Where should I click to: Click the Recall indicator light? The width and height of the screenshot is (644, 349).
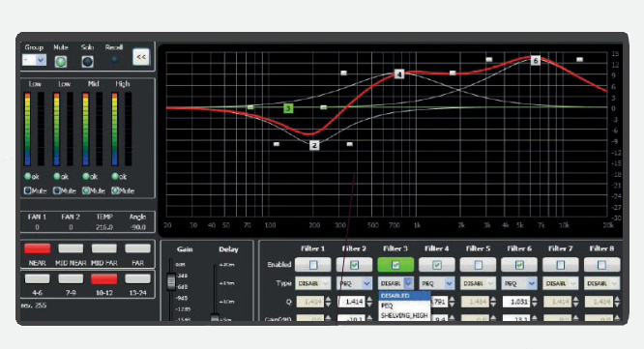click(114, 60)
